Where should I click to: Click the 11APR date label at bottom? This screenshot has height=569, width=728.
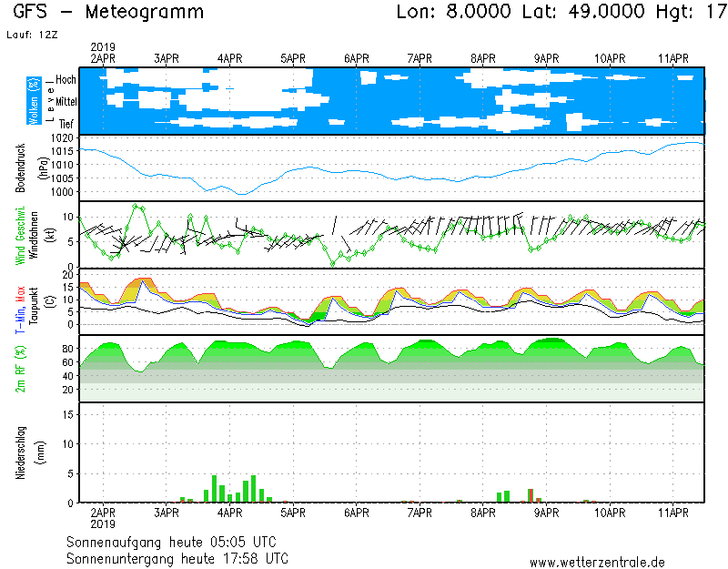672,512
